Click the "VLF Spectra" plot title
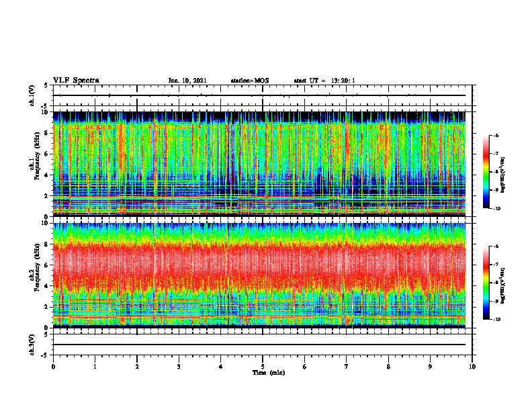Image resolution: width=532 pixels, height=411 pixels. [76, 81]
